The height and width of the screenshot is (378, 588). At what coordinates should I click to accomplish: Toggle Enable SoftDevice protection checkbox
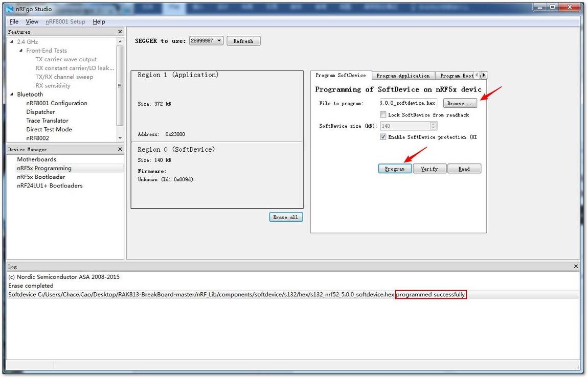(x=383, y=137)
